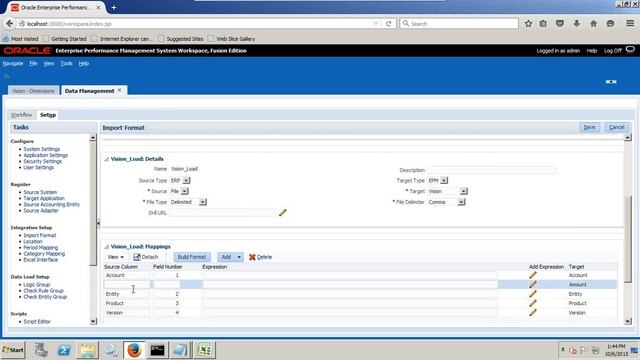Image resolution: width=640 pixels, height=360 pixels.
Task: Go back with the browser back arrow
Action: (x=9, y=24)
